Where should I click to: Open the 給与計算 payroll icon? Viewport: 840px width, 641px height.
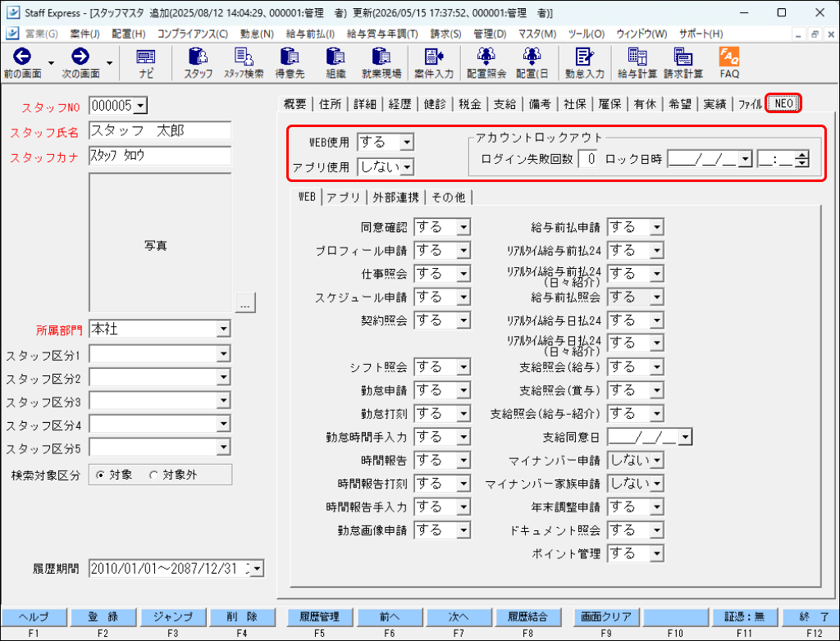point(637,63)
